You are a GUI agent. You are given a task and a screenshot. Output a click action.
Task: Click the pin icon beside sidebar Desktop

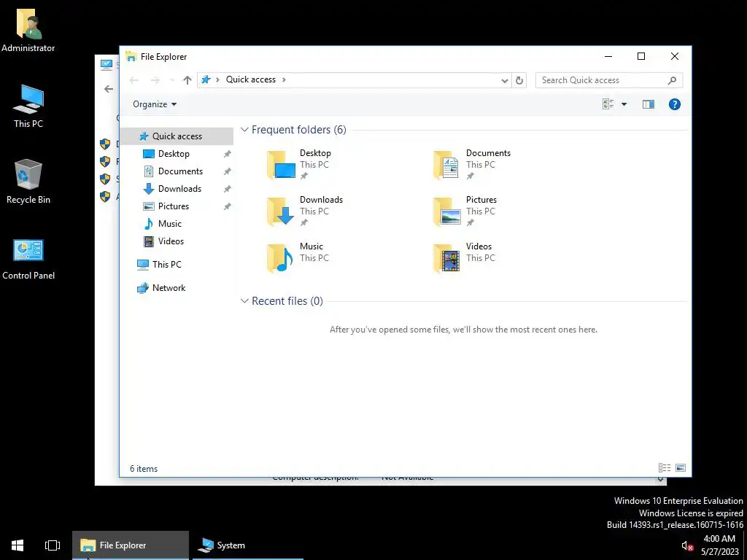coord(228,154)
